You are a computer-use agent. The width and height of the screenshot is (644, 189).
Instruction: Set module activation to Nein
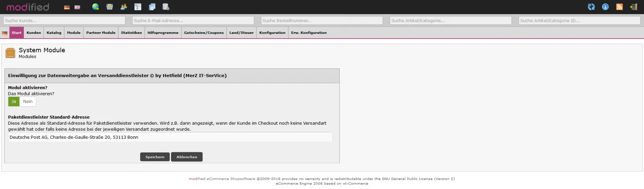28,102
